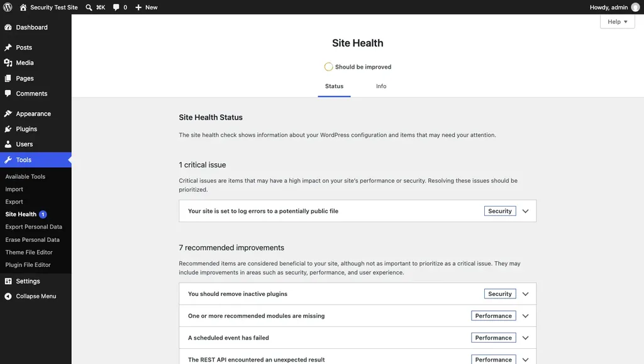The width and height of the screenshot is (644, 364).
Task: Click the Should be improved status circle
Action: [328, 67]
